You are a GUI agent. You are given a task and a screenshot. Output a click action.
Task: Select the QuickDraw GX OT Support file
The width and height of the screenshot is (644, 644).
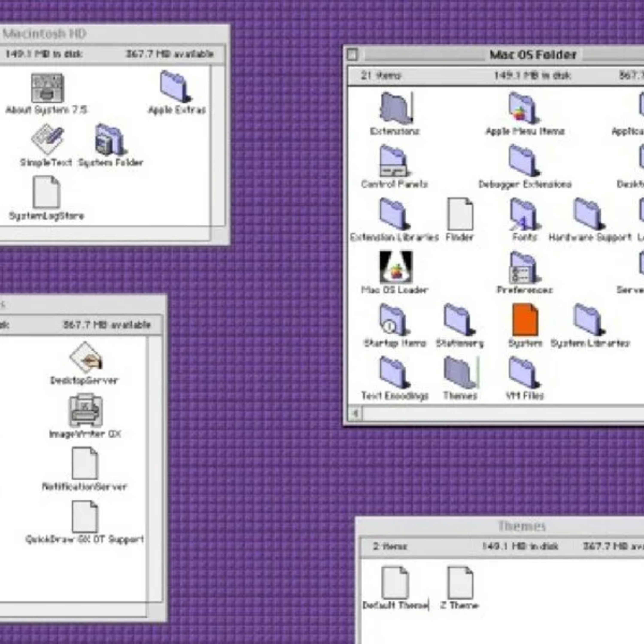(85, 516)
